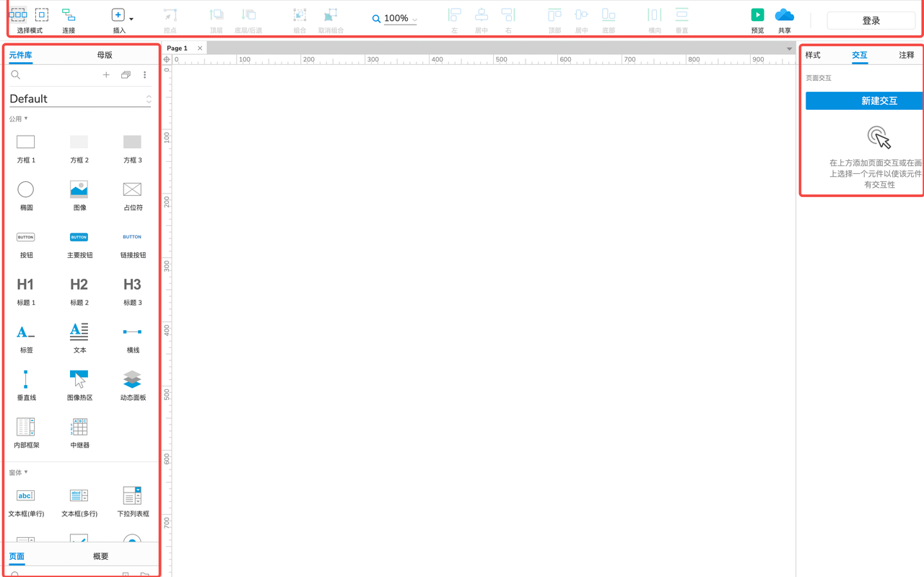Select the Page 1 canvas tab
Screen dimensions: 924x577
click(178, 48)
